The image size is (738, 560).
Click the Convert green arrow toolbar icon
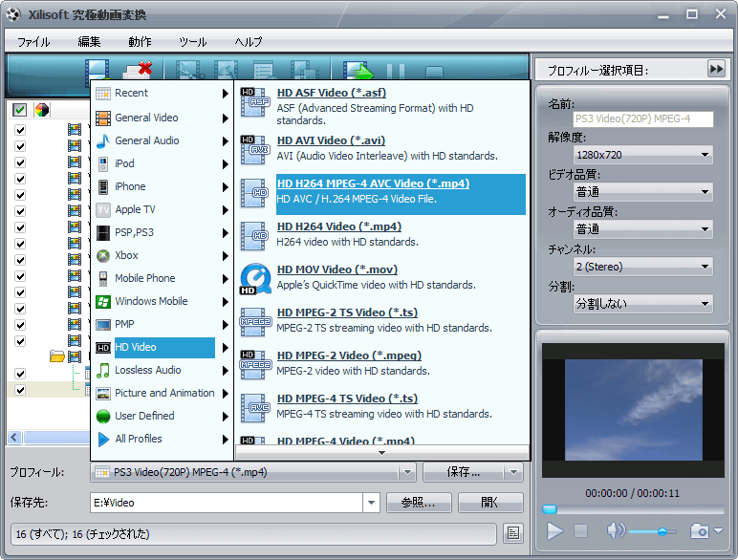point(358,71)
